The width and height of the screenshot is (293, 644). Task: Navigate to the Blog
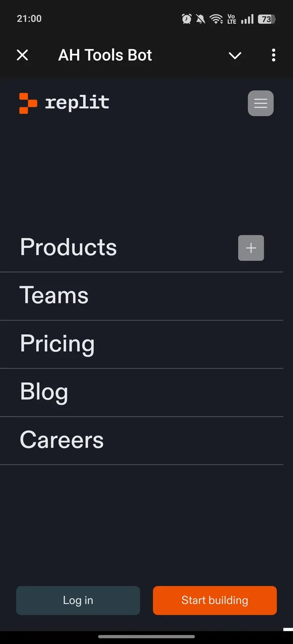[x=44, y=392]
